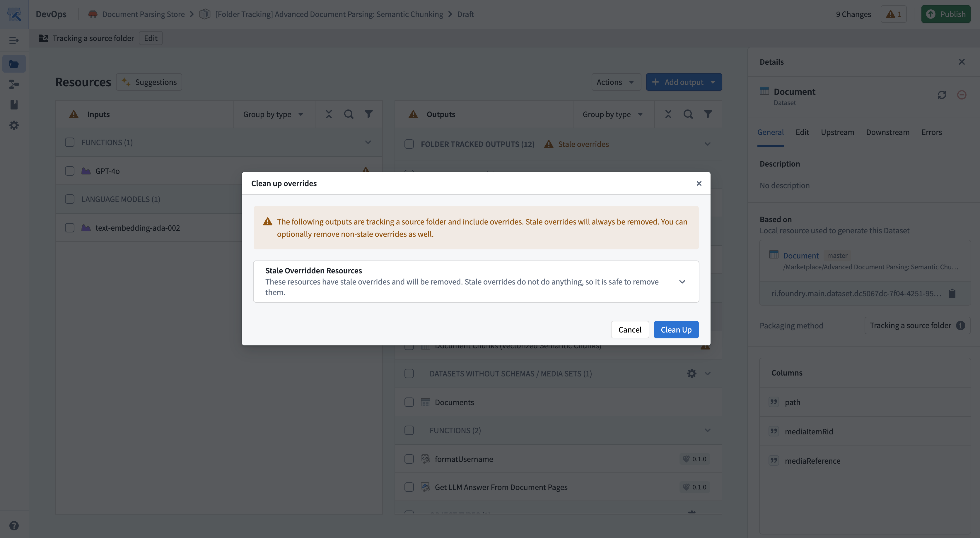Check the GPT-4o checkbox
980x538 pixels.
[x=70, y=171]
